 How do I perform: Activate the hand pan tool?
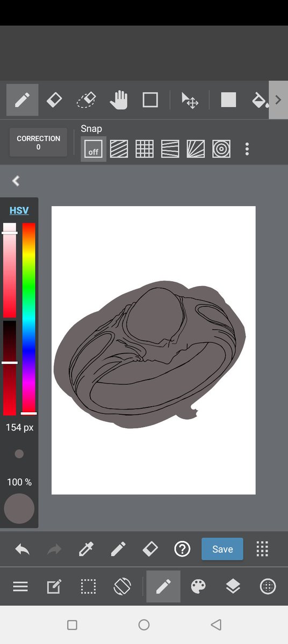[x=118, y=100]
